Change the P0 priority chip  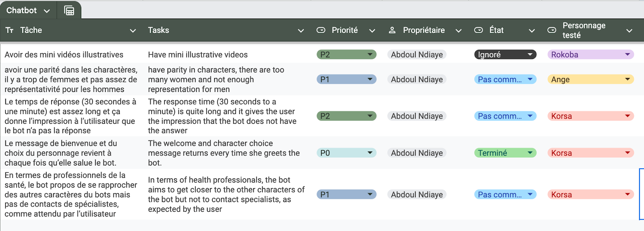[x=370, y=153]
